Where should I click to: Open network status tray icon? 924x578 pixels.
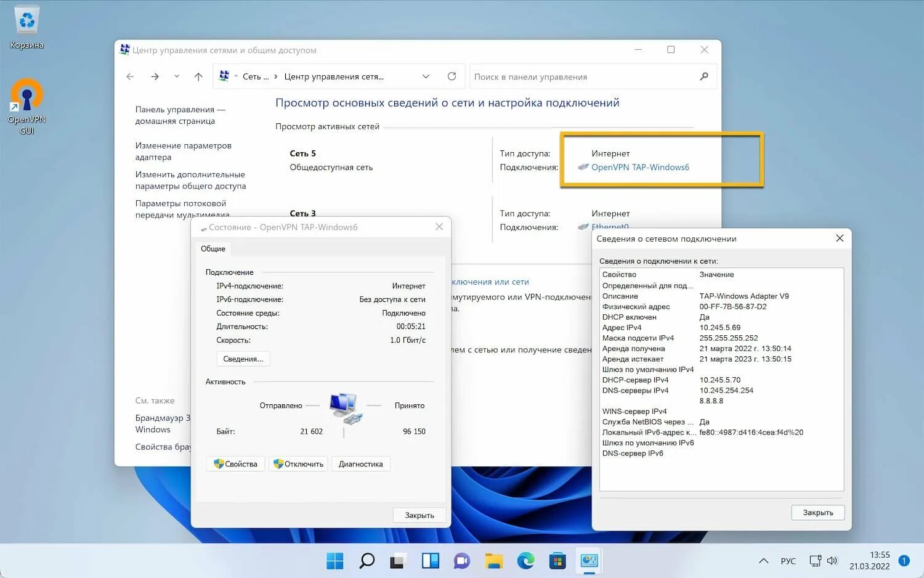815,561
